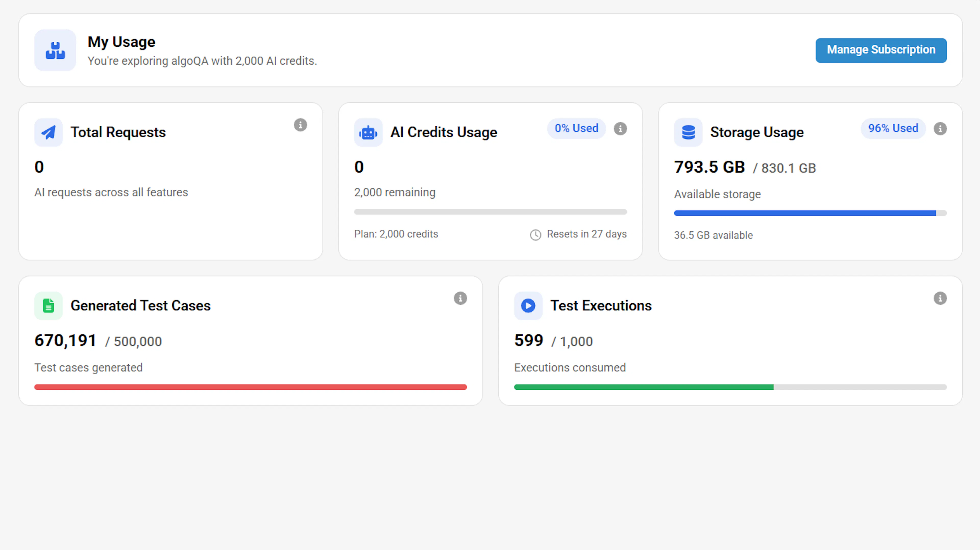The image size is (980, 550).
Task: Click the Test Executions play icon
Action: 528,306
